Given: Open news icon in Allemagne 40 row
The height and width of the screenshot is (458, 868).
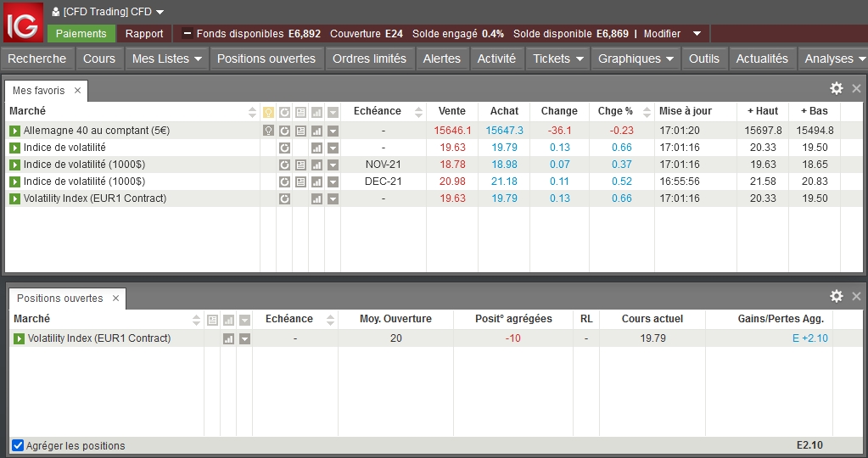Looking at the screenshot, I should (300, 131).
